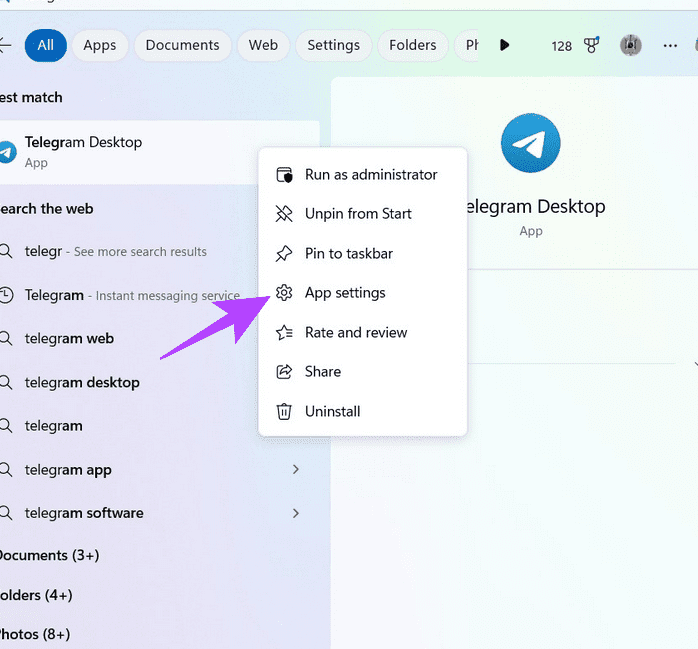
Task: Click the Telegram icon in Best match result
Action: coord(8,152)
